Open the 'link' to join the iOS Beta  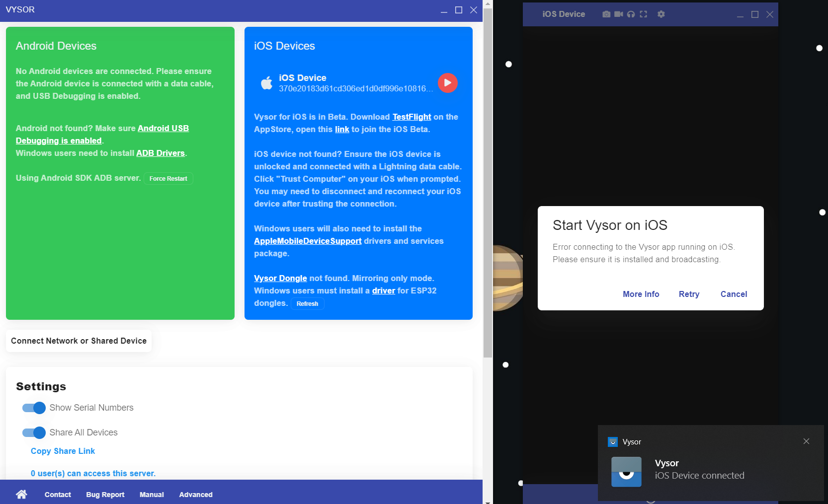point(342,129)
